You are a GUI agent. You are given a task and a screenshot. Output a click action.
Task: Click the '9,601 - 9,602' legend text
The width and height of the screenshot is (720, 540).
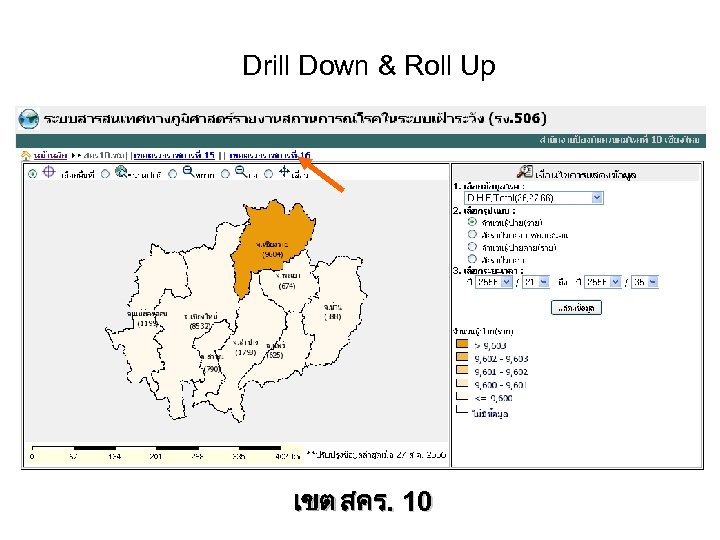tap(501, 371)
